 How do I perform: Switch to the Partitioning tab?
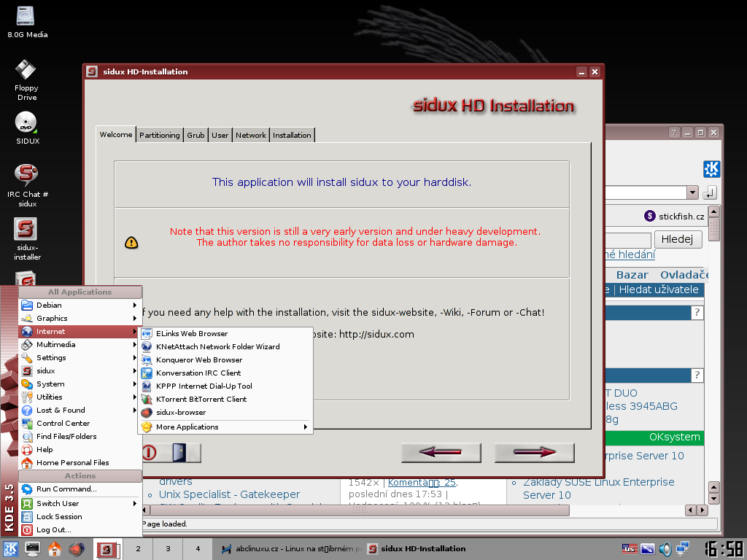[160, 135]
